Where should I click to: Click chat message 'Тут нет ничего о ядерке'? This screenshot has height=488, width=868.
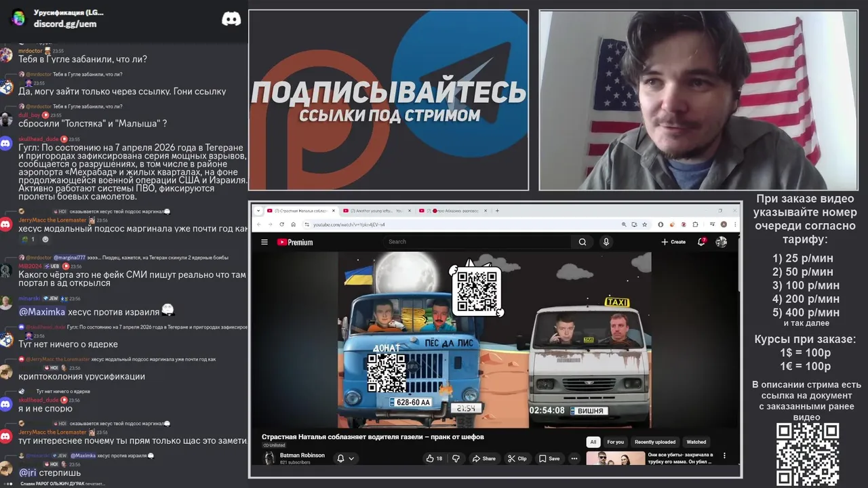point(68,344)
